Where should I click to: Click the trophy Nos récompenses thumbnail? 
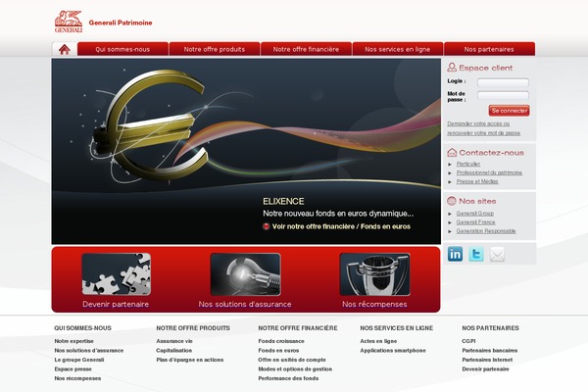point(374,274)
